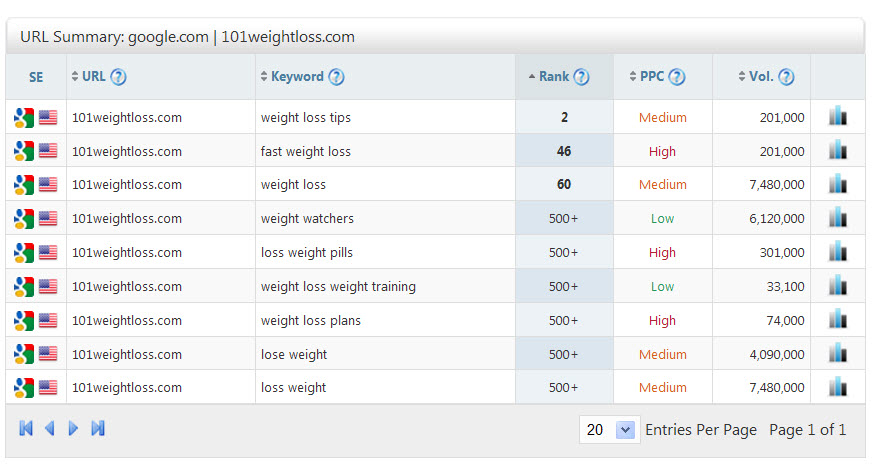Go to next page arrow
Screen dimensions: 875x470
point(73,429)
